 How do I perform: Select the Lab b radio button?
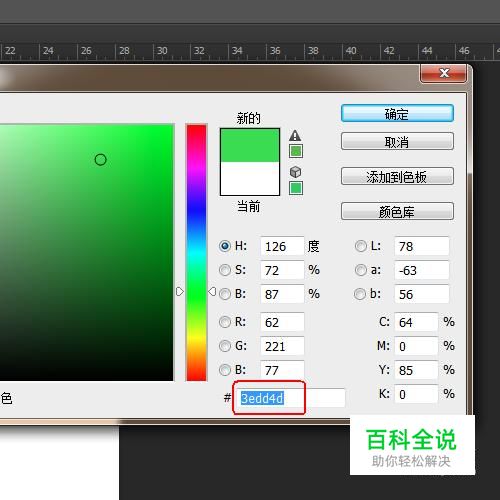pos(360,294)
